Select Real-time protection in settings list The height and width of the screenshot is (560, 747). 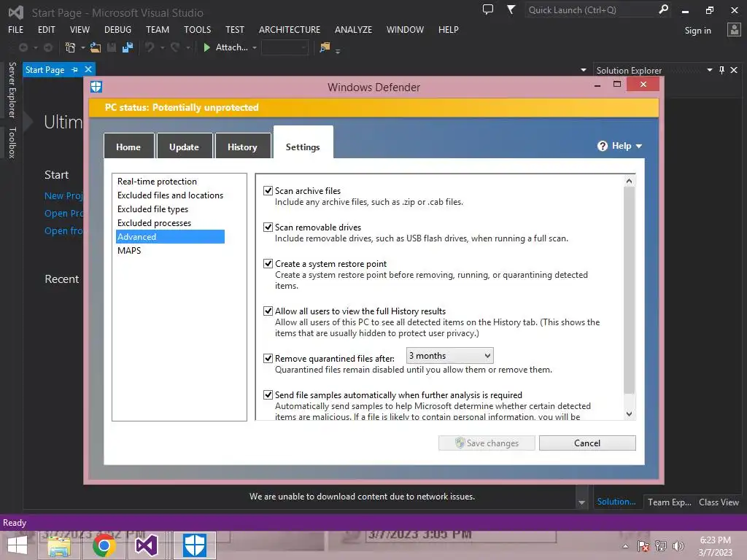[158, 182]
